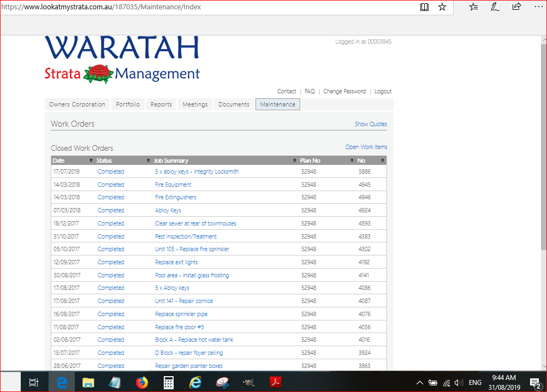Open the Wi-Fi network tray icon
The image size is (547, 392).
(447, 383)
